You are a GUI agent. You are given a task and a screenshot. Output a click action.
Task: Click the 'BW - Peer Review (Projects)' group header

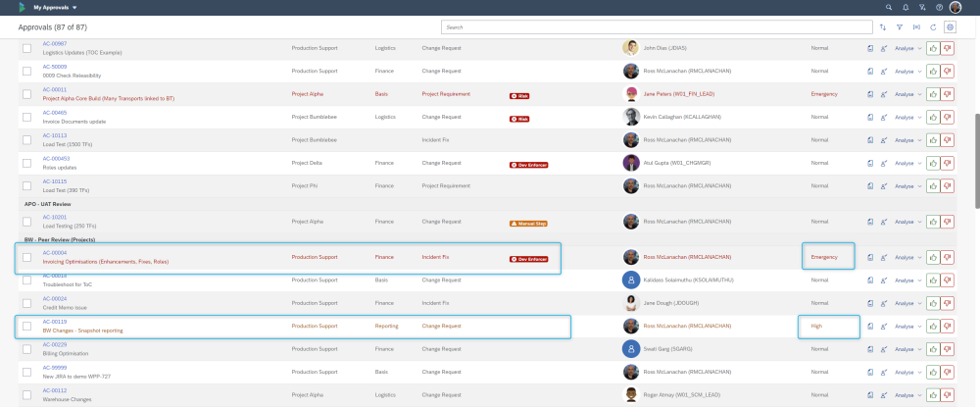point(60,239)
